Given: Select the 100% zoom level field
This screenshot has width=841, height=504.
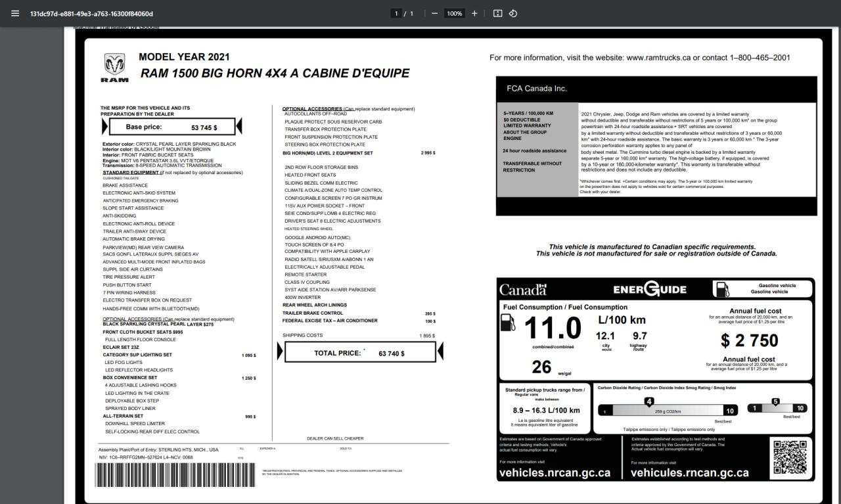Looking at the screenshot, I should (454, 14).
